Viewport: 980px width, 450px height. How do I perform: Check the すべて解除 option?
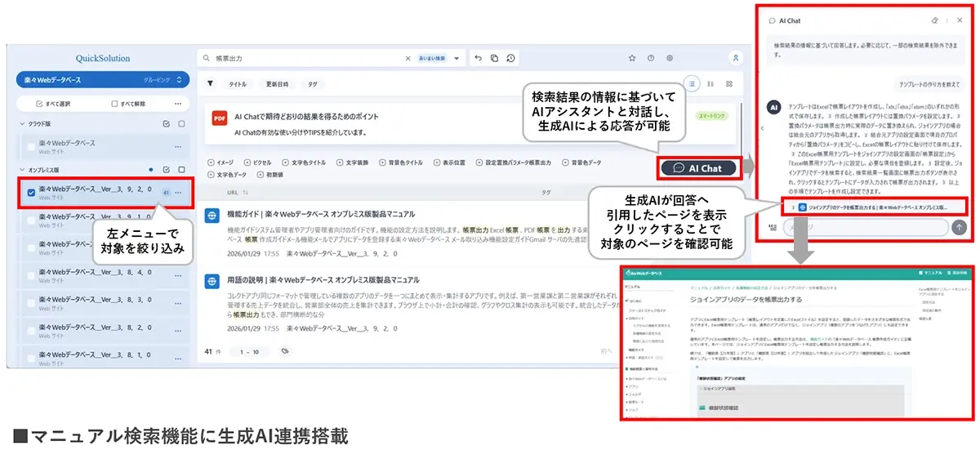point(128,104)
